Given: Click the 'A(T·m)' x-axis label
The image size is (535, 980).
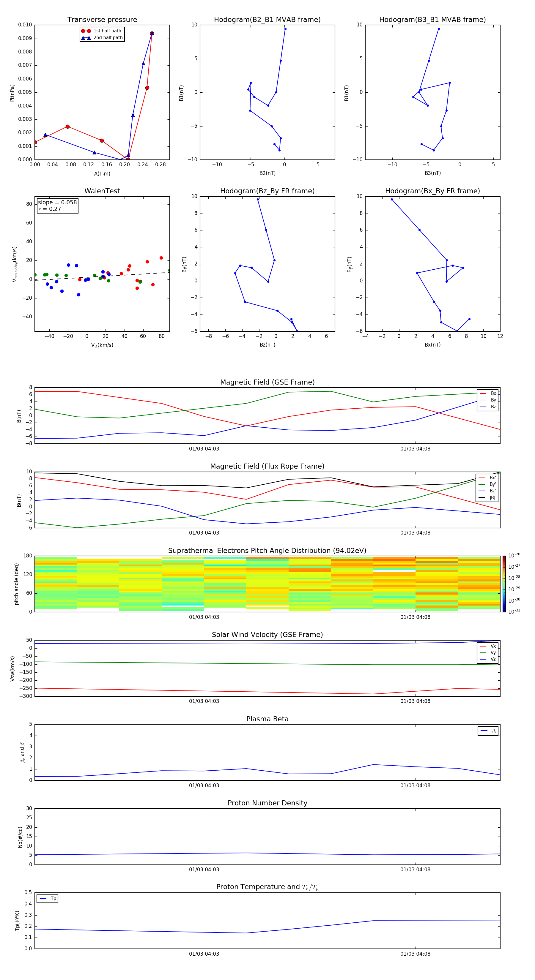Looking at the screenshot, I should (x=102, y=173).
